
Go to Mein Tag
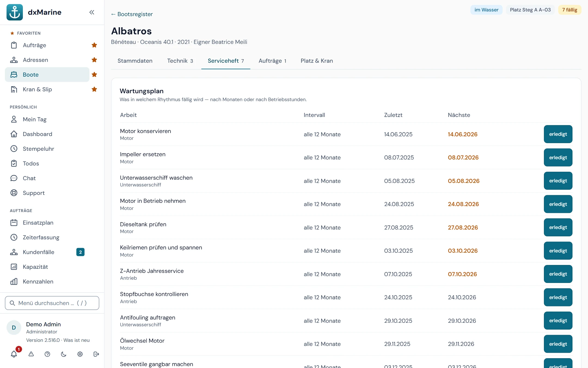coord(47,119)
